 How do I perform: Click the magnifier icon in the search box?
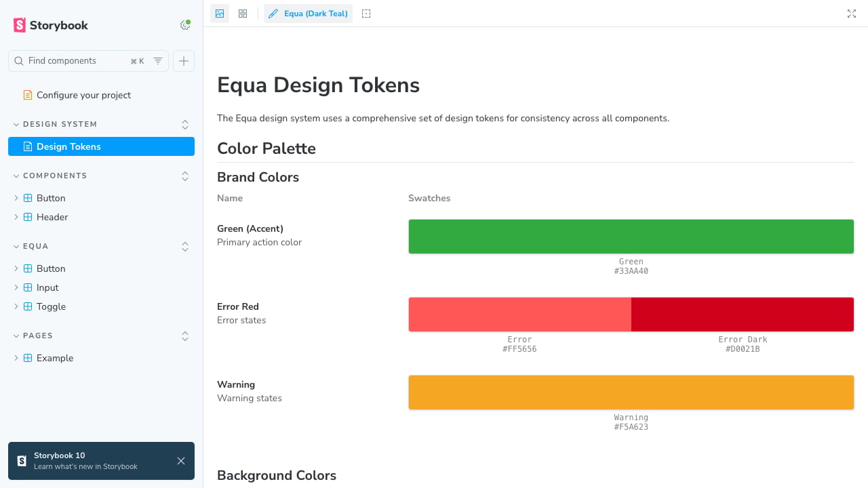tap(19, 61)
